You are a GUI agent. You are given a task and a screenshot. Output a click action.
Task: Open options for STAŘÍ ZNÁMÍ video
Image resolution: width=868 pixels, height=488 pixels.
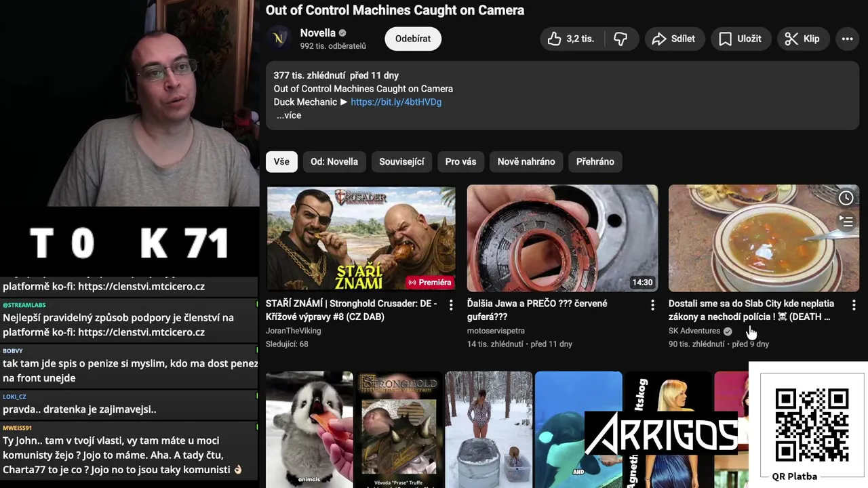point(451,305)
